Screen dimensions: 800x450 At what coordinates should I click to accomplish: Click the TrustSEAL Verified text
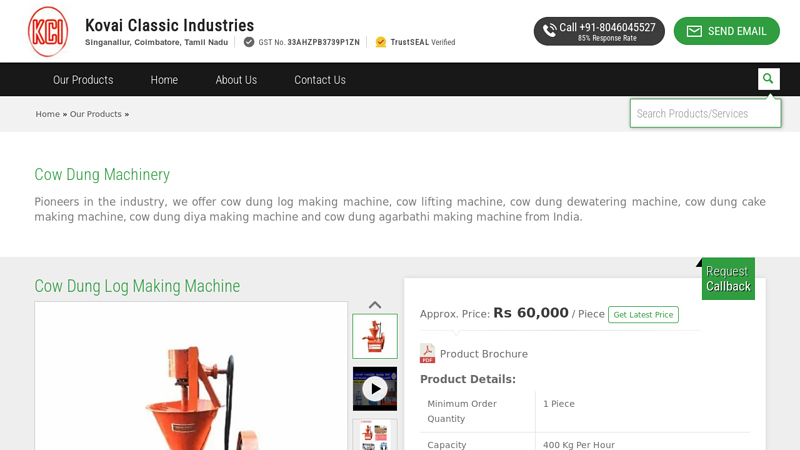point(422,42)
